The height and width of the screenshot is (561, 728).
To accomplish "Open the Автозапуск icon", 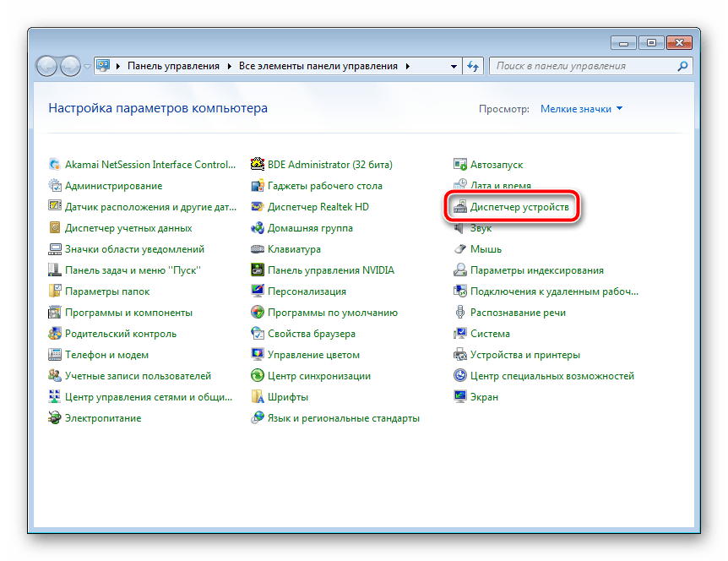I will click(x=460, y=165).
